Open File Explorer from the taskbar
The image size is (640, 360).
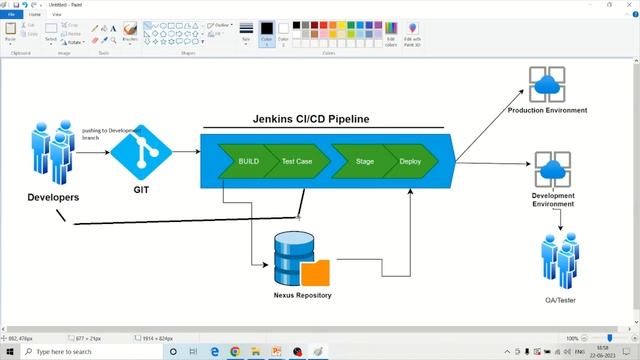[256, 351]
